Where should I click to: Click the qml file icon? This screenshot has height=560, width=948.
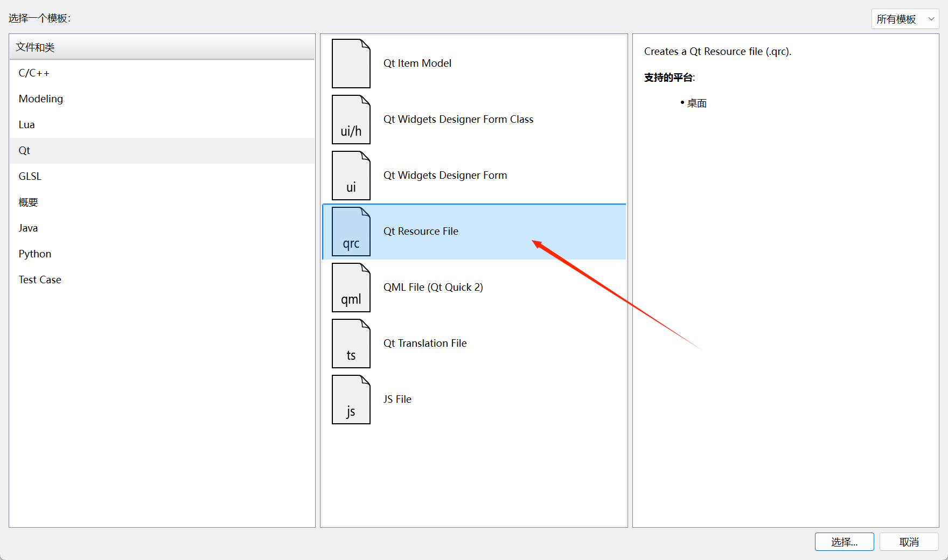click(x=351, y=288)
